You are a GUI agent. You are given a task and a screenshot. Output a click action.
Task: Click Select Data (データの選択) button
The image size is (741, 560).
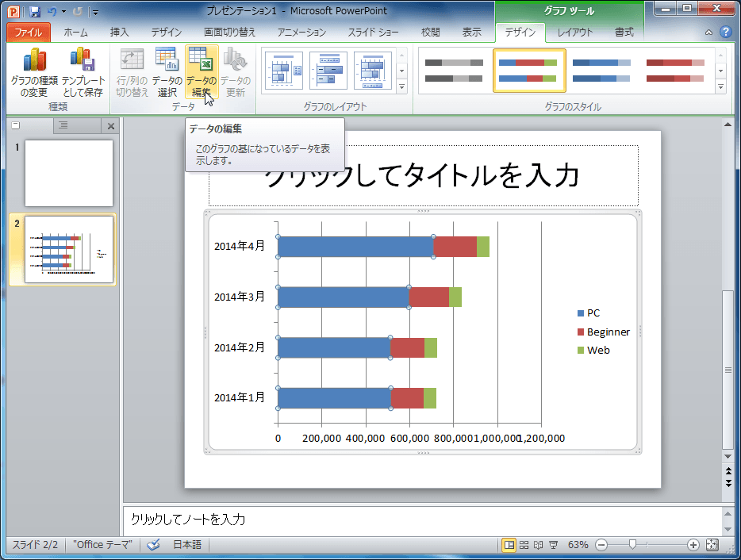[x=167, y=72]
